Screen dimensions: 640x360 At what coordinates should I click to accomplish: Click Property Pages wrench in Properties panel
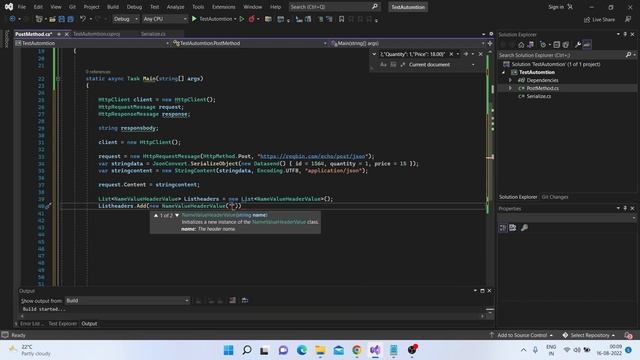click(524, 228)
